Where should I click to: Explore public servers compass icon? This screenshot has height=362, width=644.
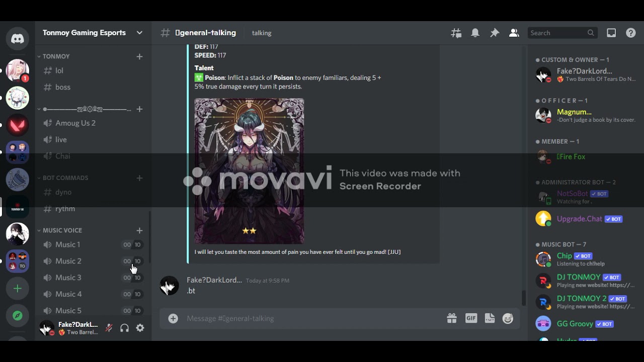18,316
